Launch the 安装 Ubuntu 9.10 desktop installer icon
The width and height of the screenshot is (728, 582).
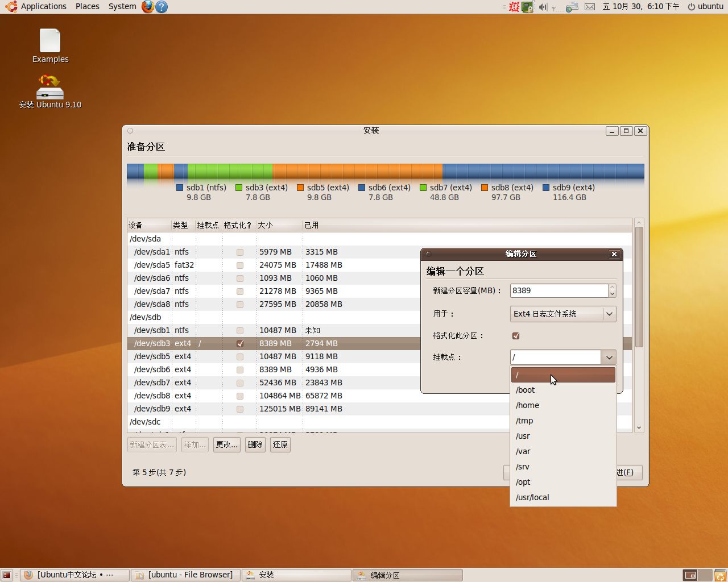pos(50,91)
